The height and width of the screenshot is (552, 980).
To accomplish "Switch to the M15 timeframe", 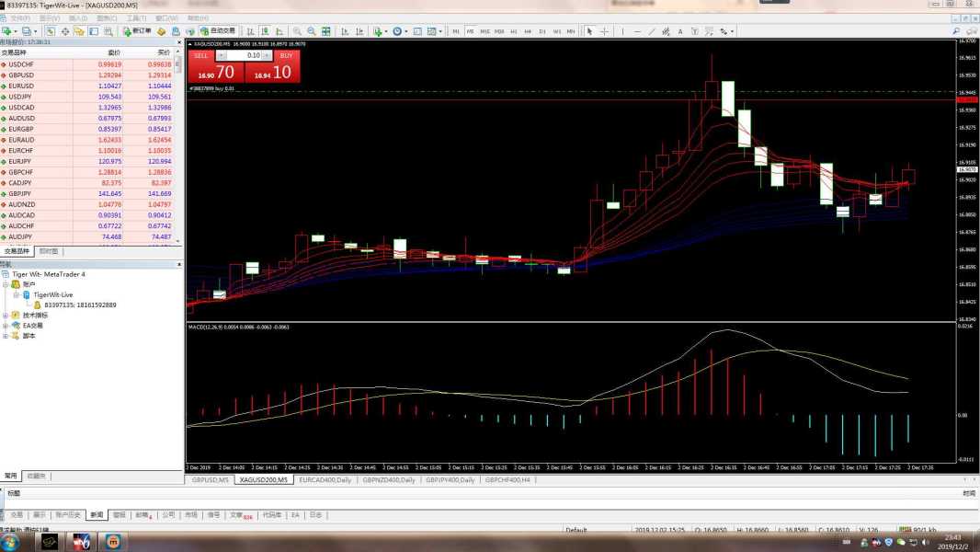I will click(484, 31).
